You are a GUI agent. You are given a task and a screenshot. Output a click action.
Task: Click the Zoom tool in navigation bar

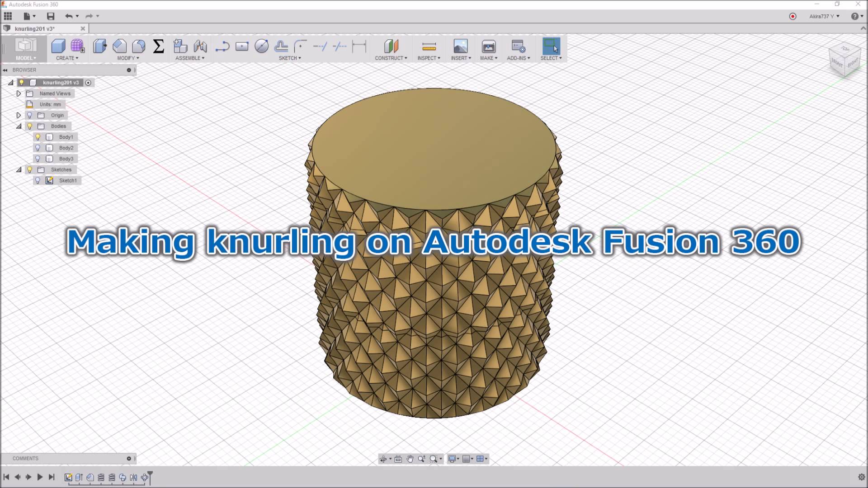421,459
